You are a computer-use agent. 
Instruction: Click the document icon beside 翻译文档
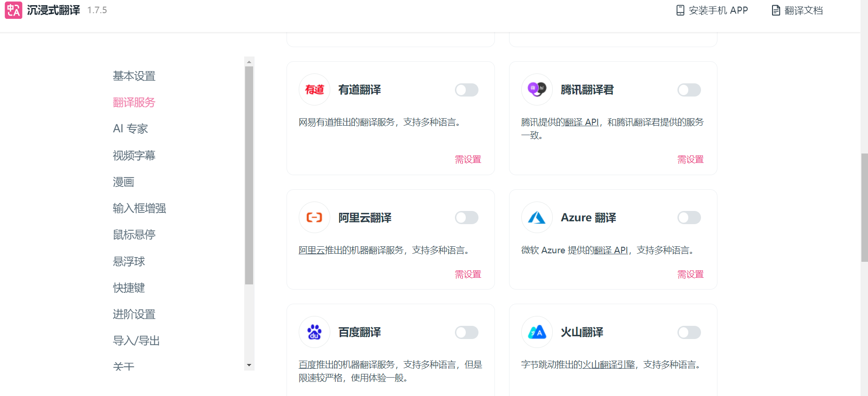pyautogui.click(x=776, y=10)
